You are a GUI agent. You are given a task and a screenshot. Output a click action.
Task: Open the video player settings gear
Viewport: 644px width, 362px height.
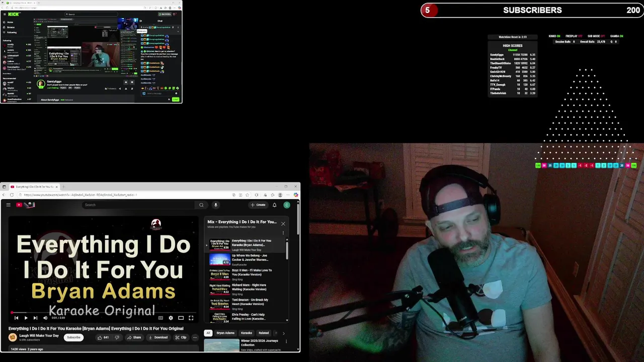171,318
